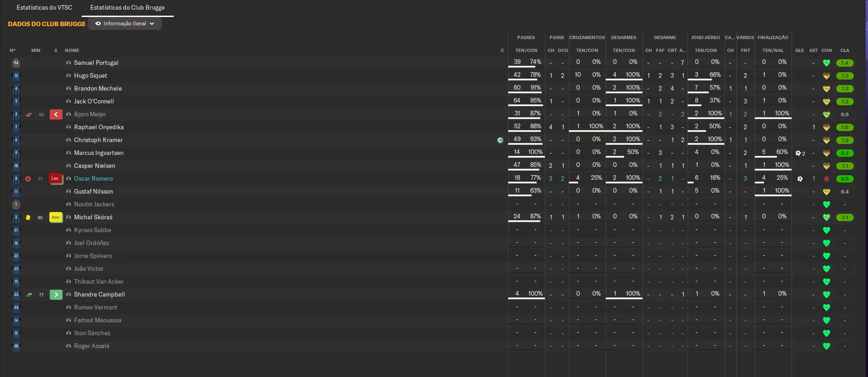Click the player info icon beside Casper Nielsen
The width and height of the screenshot is (868, 377).
coord(69,166)
